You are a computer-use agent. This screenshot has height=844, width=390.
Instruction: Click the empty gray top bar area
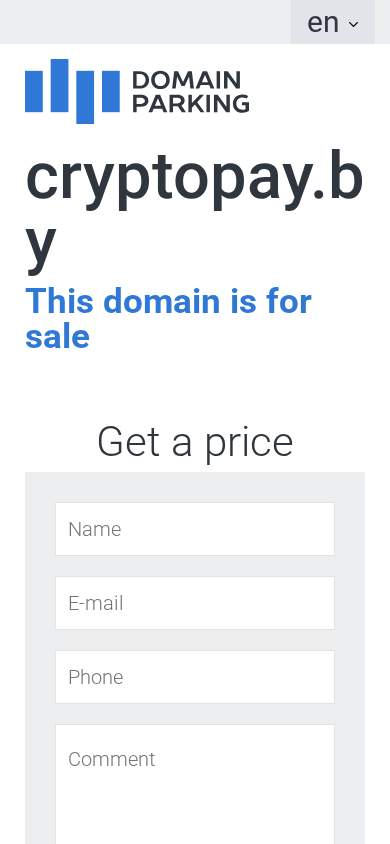(x=145, y=22)
